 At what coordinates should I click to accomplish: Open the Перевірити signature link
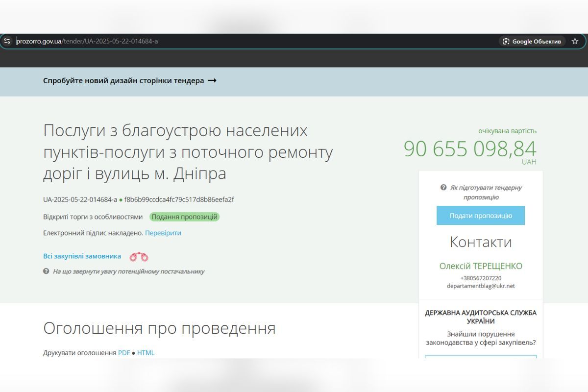(x=163, y=233)
